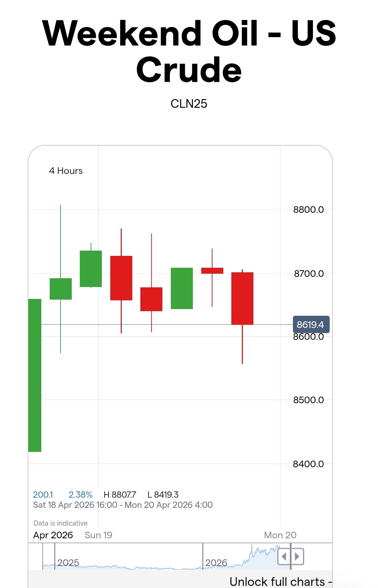Viewport: 378px width, 588px height.
Task: Click the 8400.0 price axis label
Action: pyautogui.click(x=308, y=464)
